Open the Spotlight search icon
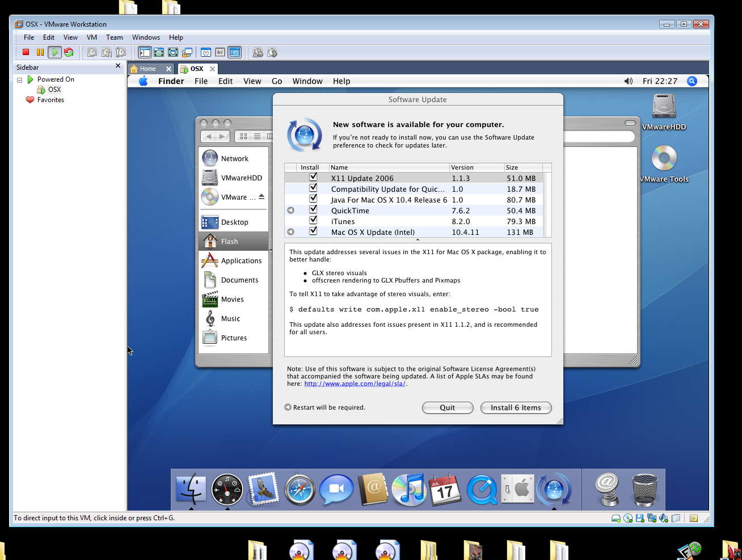The image size is (742, 560). pos(692,81)
